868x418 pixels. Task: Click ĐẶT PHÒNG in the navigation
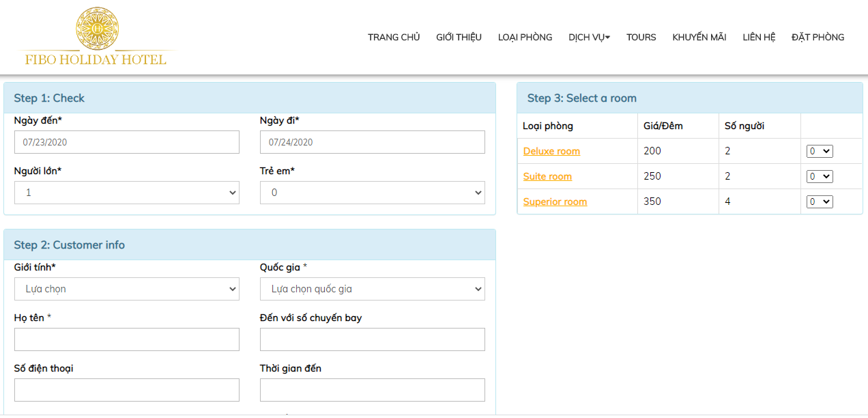(818, 38)
